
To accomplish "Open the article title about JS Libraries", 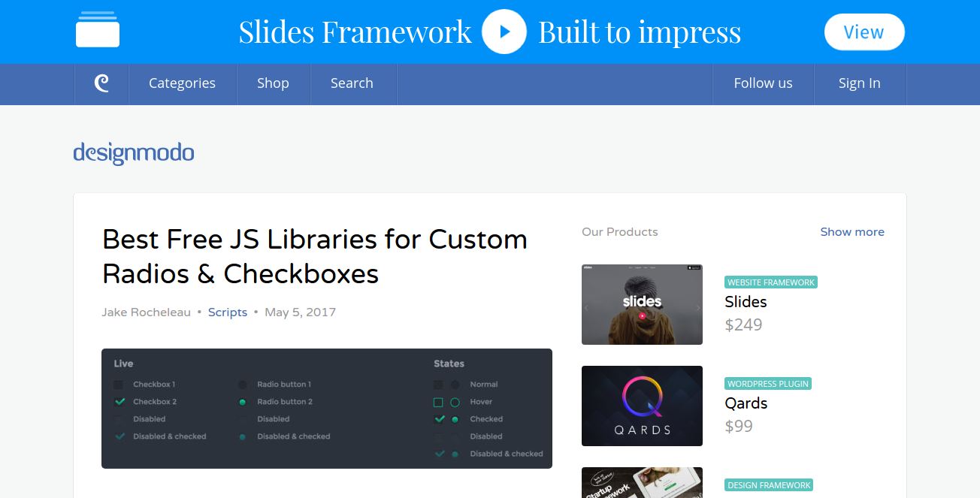I will click(x=315, y=256).
